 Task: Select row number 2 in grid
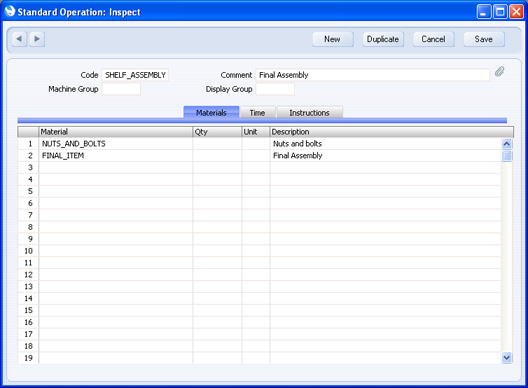pyautogui.click(x=28, y=156)
